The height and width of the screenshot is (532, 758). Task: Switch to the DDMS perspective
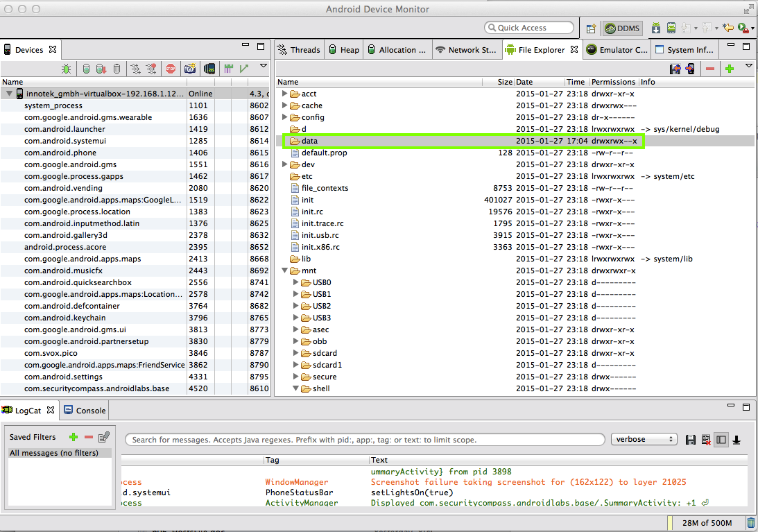click(x=623, y=28)
